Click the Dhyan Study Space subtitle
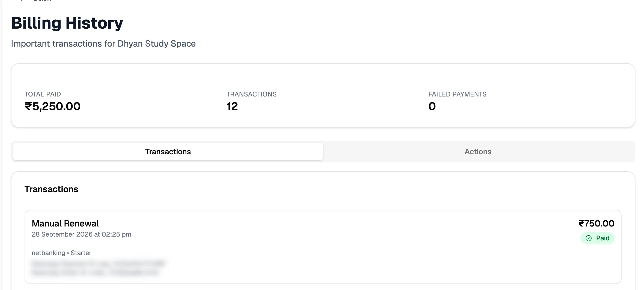The image size is (644, 290). pos(103,44)
